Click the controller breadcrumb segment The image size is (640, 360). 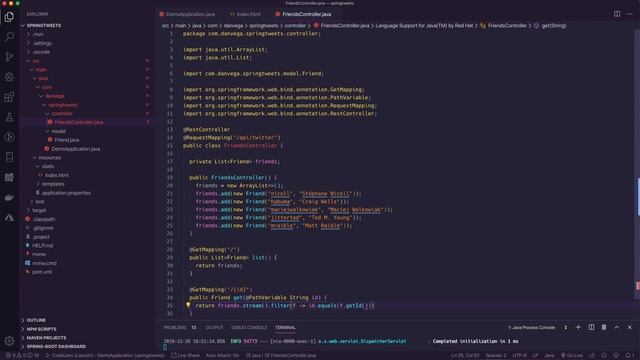295,26
